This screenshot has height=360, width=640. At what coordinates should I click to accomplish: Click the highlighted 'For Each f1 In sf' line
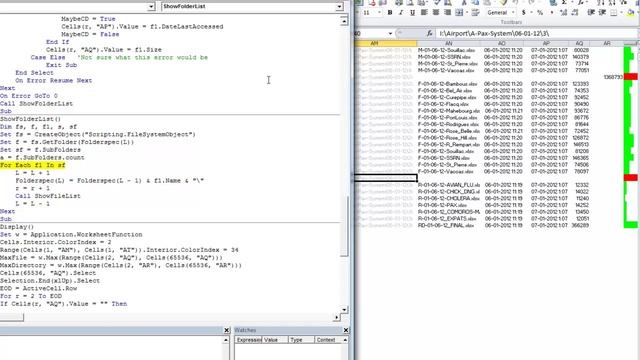(33, 165)
